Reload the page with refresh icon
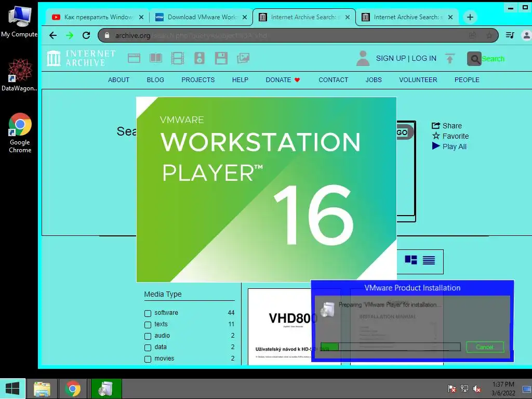Image resolution: width=532 pixels, height=399 pixels. (x=86, y=35)
